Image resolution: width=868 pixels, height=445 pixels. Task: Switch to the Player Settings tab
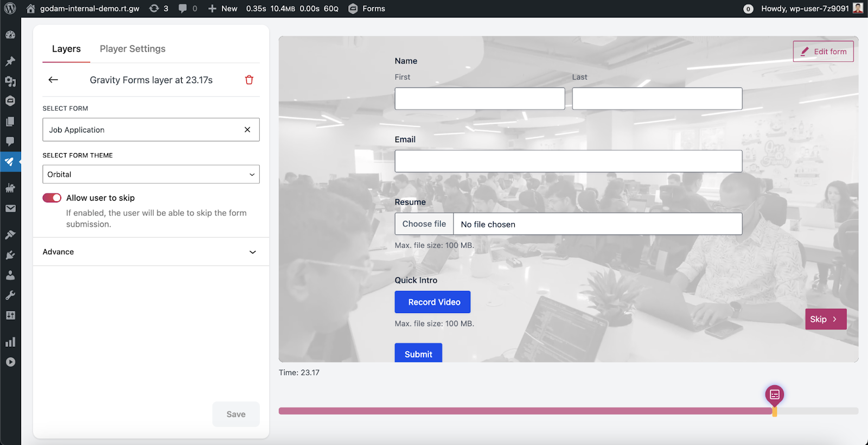132,49
